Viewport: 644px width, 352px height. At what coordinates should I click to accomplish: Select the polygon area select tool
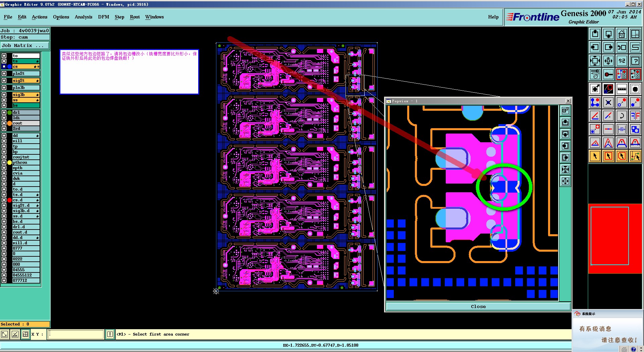(622, 156)
